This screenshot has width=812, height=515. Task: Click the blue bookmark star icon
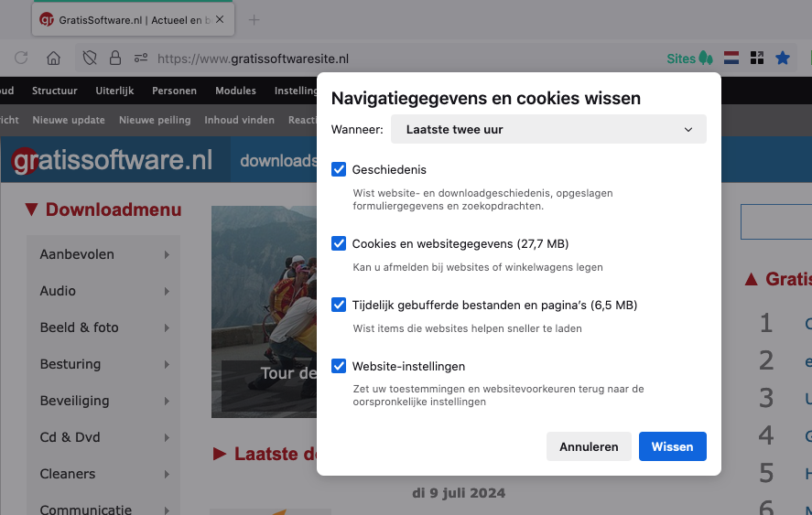coord(783,59)
